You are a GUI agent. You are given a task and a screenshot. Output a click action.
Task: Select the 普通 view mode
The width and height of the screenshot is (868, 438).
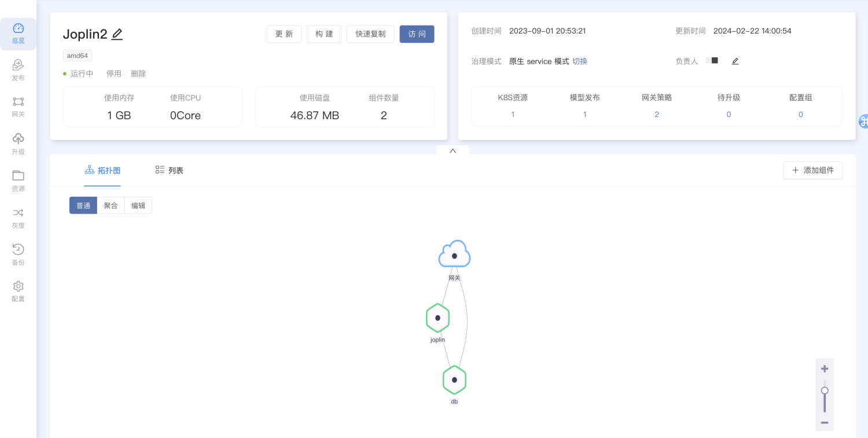coord(83,205)
